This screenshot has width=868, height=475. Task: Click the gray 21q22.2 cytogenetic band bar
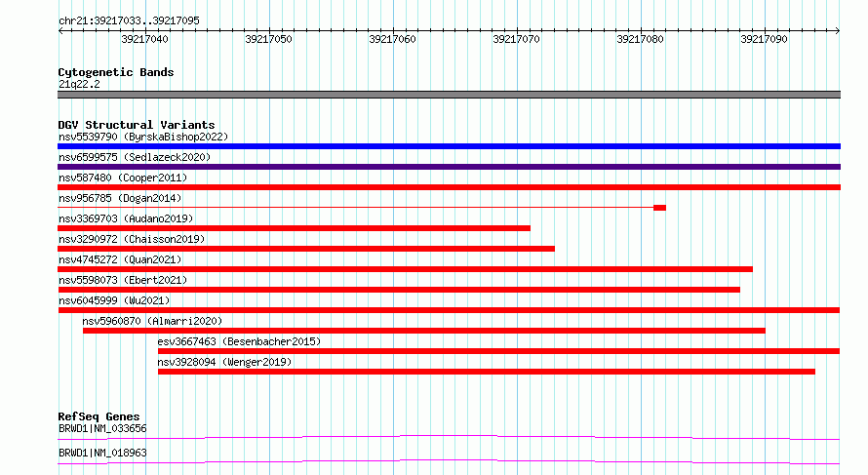(449, 95)
